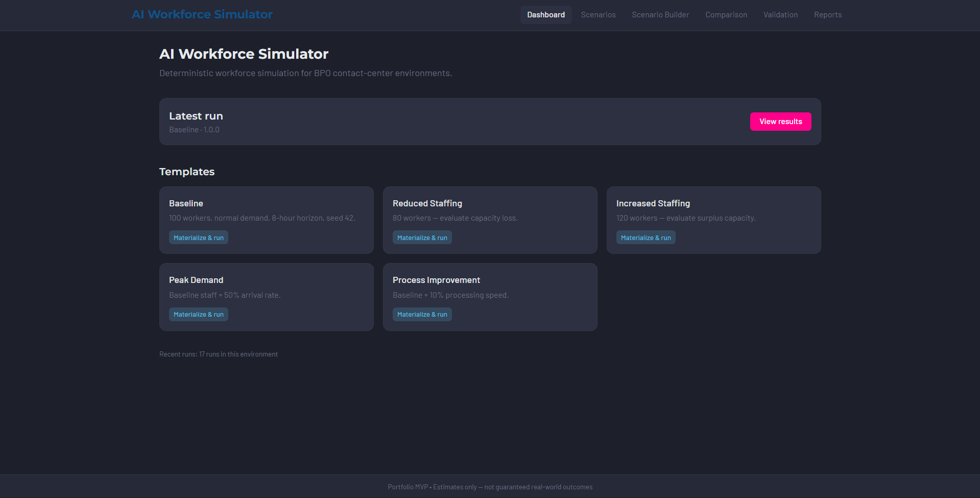980x498 pixels.
Task: Click the pink View results button
Action: (780, 122)
